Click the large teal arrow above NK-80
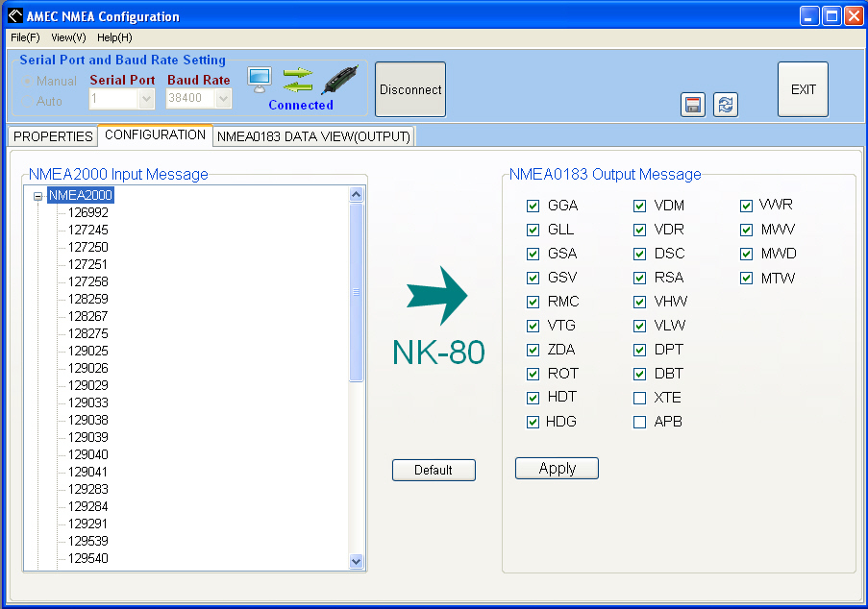The image size is (868, 609). pyautogui.click(x=436, y=296)
